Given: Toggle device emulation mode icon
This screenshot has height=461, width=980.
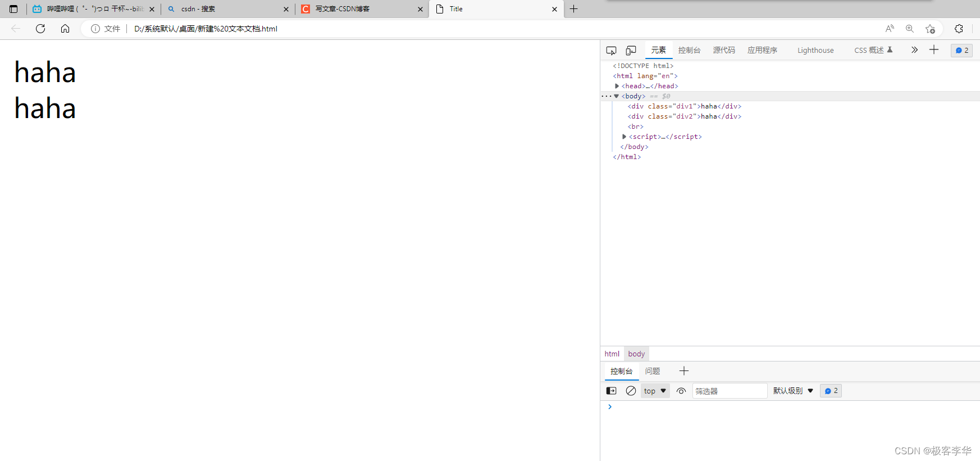Looking at the screenshot, I should [631, 51].
